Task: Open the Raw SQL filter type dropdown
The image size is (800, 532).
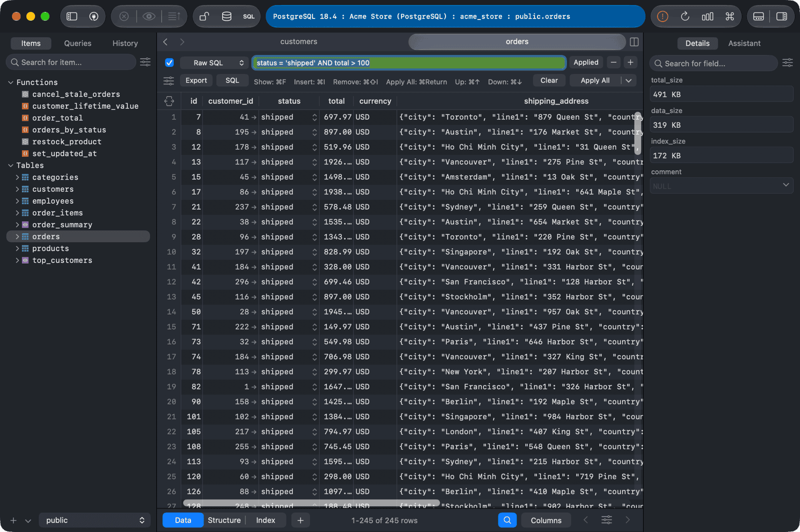Action: pos(213,62)
